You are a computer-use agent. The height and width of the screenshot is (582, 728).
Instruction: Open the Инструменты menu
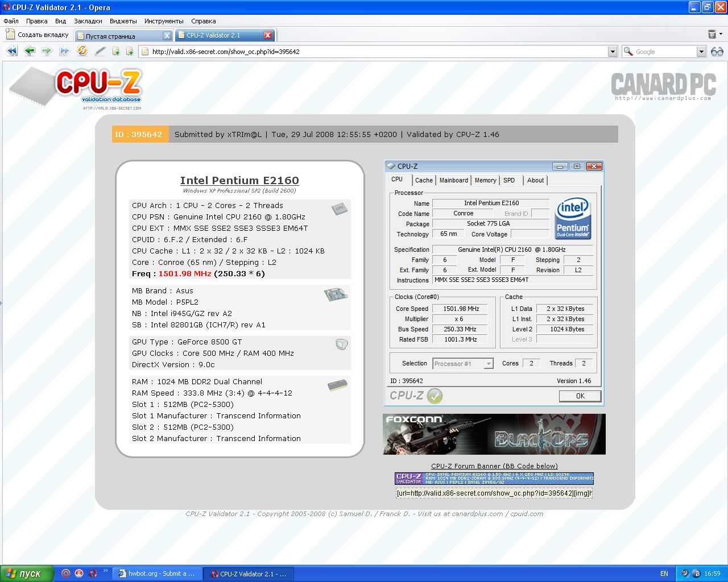pyautogui.click(x=164, y=21)
